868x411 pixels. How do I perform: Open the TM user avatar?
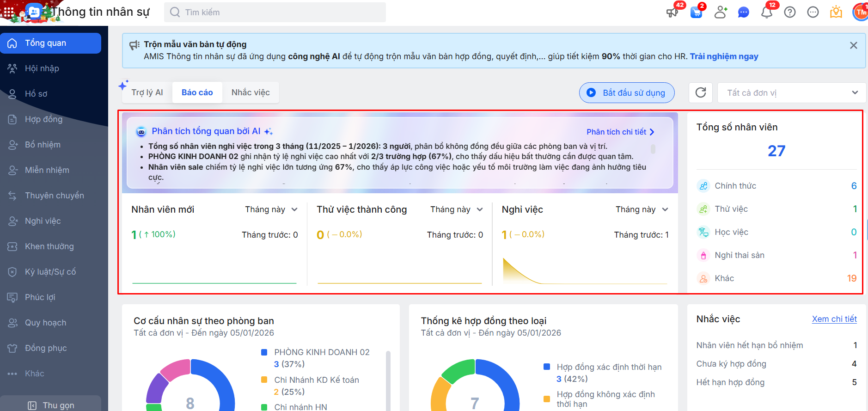(860, 12)
